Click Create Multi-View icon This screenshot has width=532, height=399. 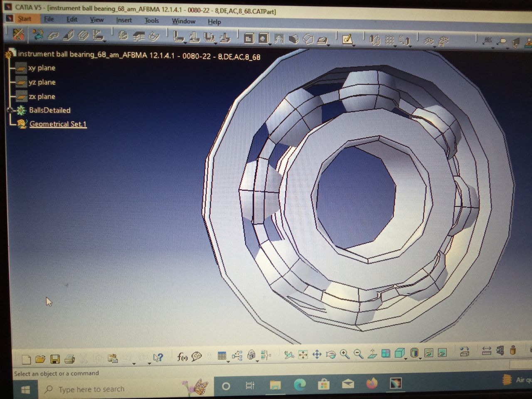point(386,353)
